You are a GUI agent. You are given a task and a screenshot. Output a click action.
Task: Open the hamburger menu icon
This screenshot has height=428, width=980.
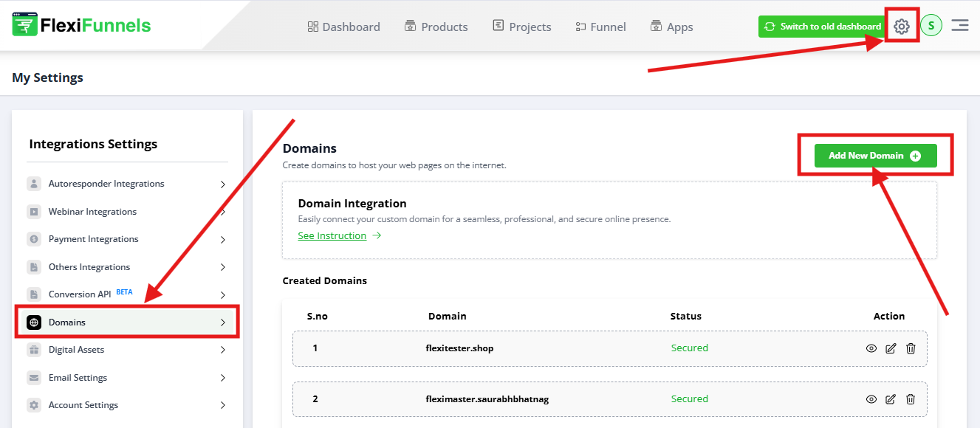tap(960, 26)
